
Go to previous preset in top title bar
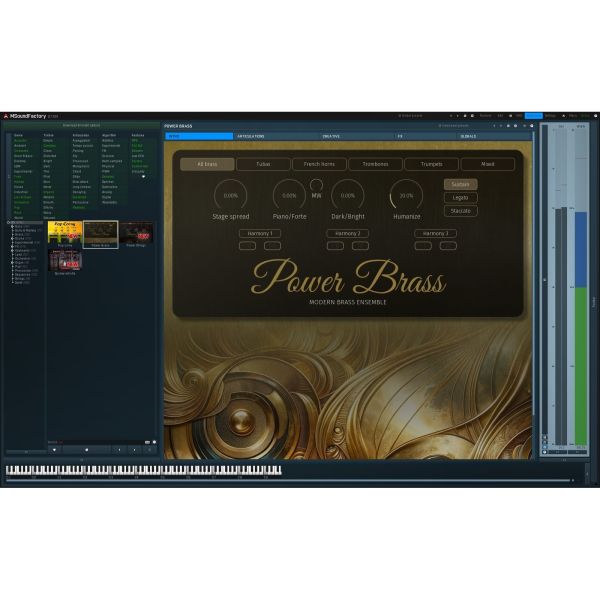[x=451, y=116]
